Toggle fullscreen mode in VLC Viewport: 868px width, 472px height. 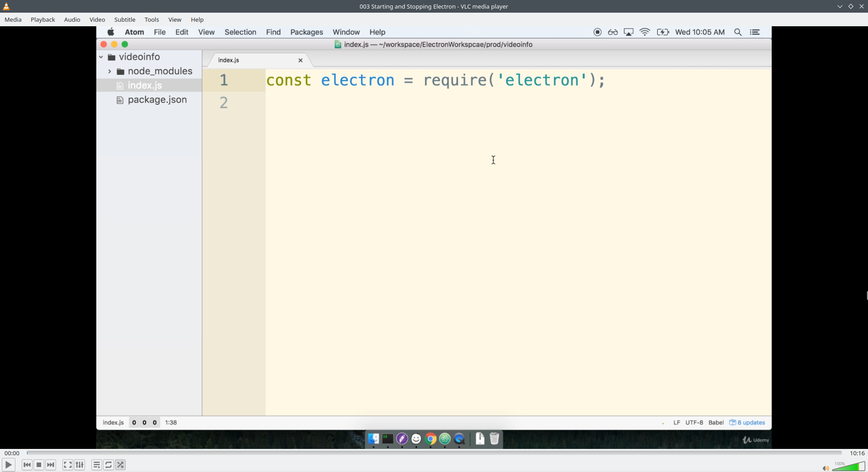coord(67,465)
